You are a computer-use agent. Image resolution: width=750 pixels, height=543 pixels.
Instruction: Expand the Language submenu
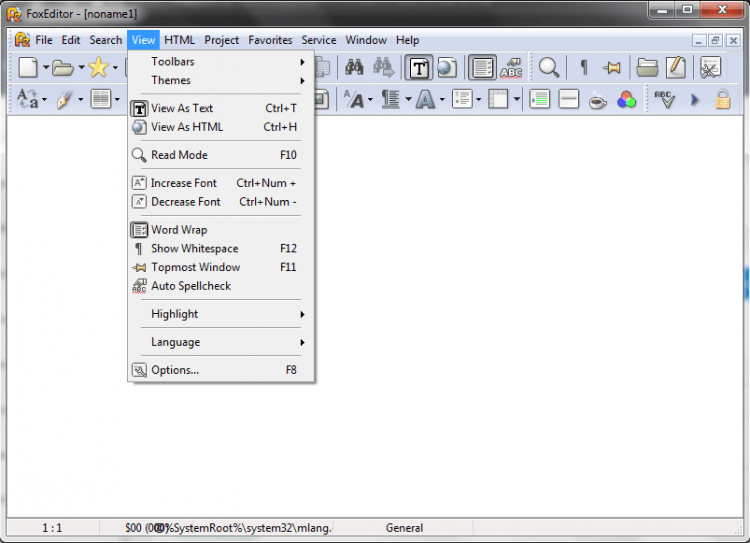pos(221,342)
